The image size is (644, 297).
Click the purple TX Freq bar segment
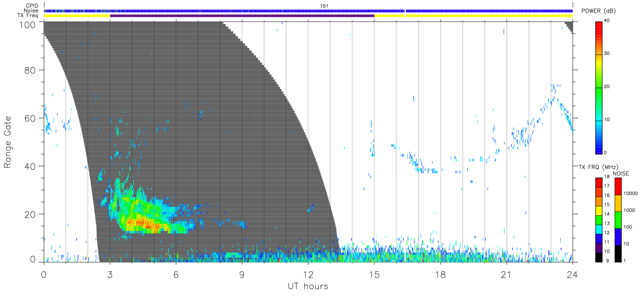point(242,16)
